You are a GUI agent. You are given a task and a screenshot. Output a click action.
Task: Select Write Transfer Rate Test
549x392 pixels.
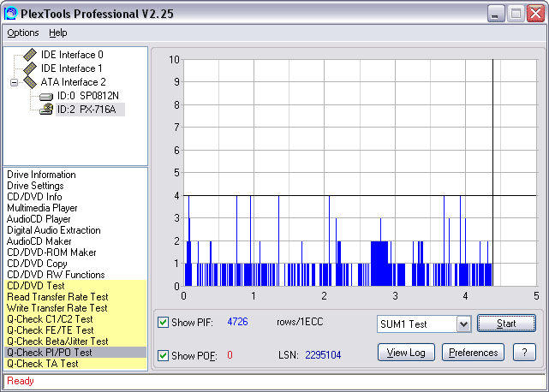click(x=75, y=308)
